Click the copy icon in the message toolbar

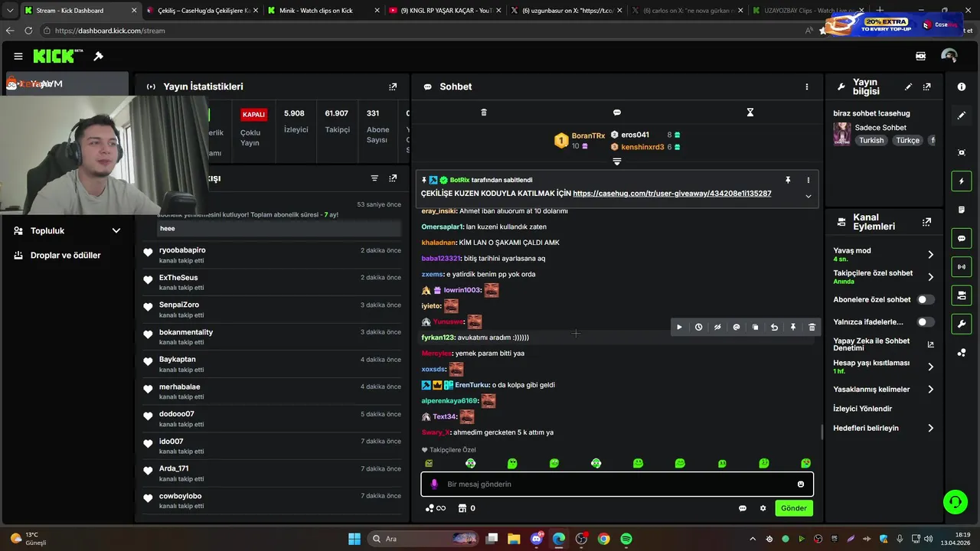coord(756,328)
